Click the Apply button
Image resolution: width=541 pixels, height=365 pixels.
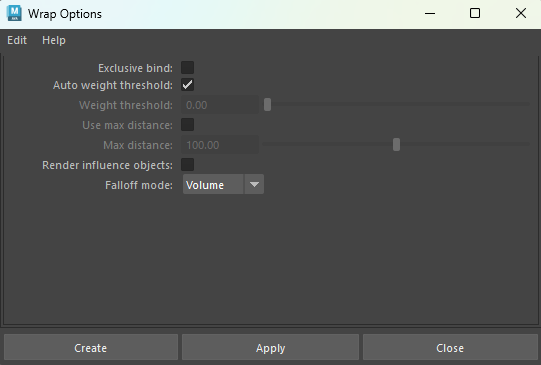tap(270, 348)
